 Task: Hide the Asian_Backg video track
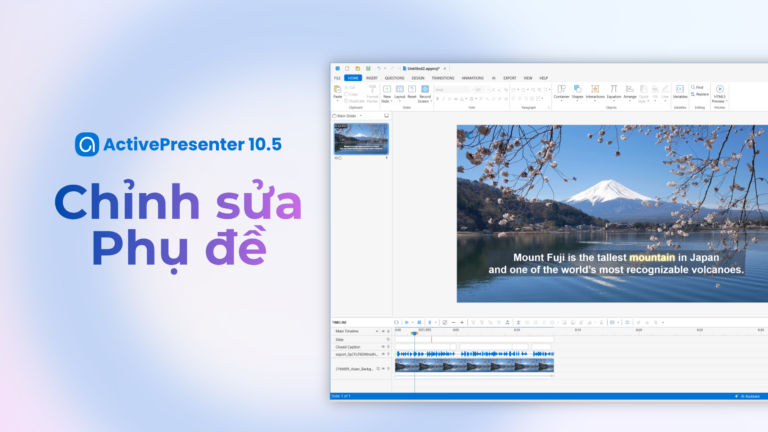point(383,369)
